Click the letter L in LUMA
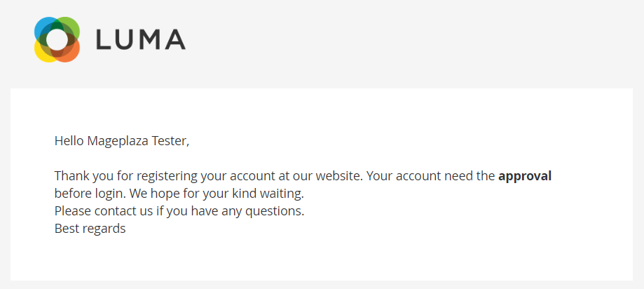644x289 pixels. tap(103, 39)
